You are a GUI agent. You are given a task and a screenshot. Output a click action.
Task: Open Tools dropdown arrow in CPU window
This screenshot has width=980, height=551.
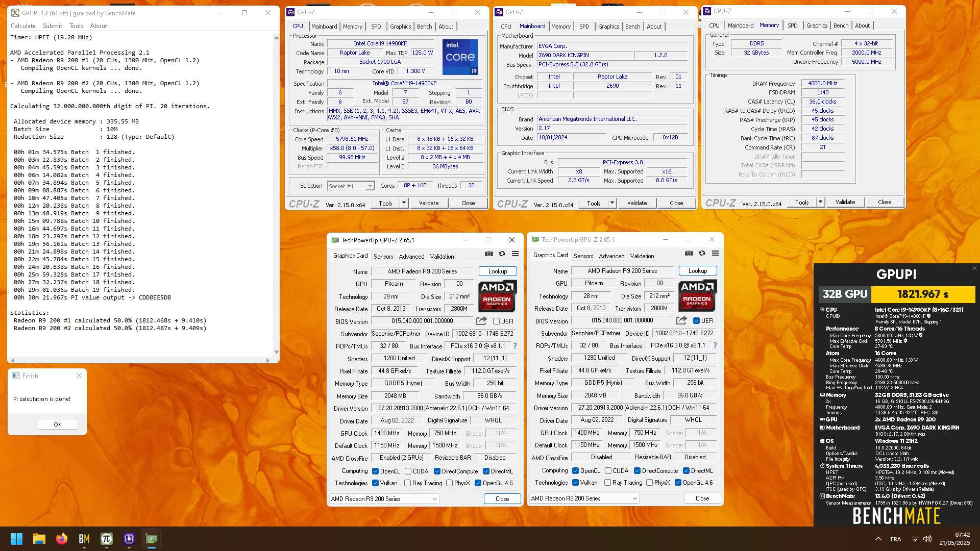pyautogui.click(x=404, y=203)
